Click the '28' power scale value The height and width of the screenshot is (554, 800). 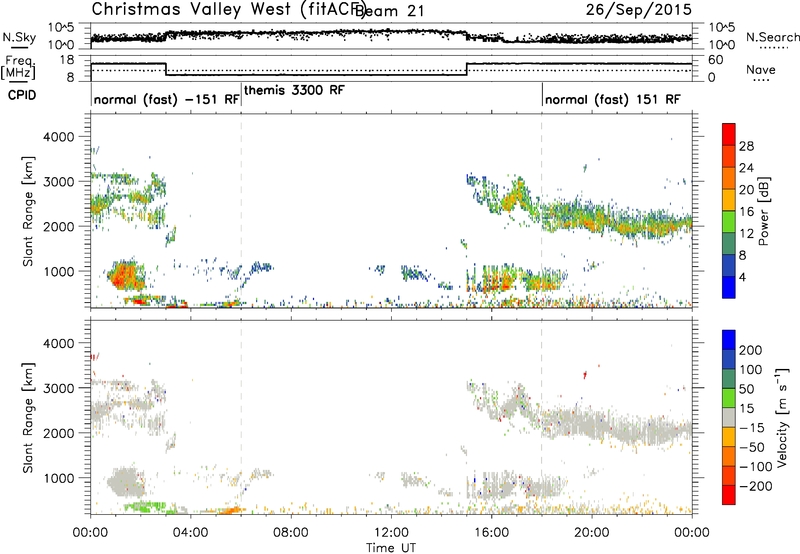tap(746, 146)
